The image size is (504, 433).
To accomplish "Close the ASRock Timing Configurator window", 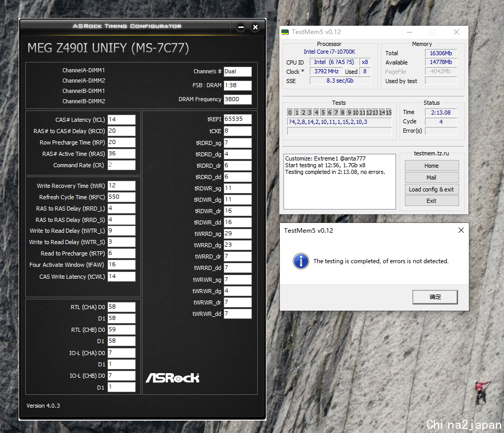I will [x=255, y=27].
